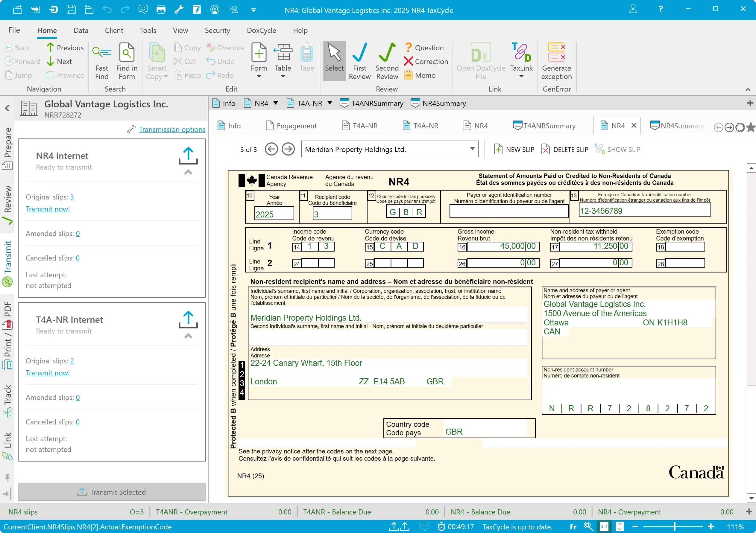Click the NEW SLIP button
Screen dimensions: 756x533
(514, 149)
